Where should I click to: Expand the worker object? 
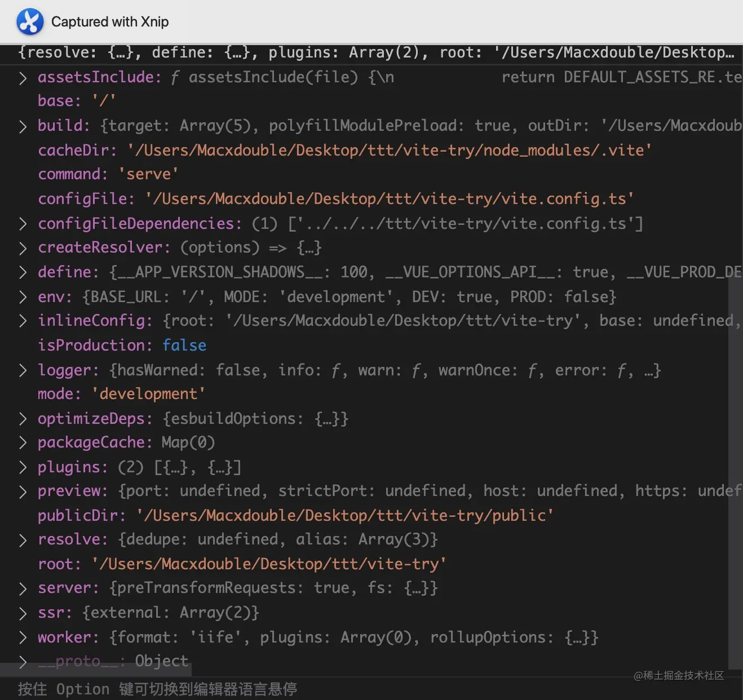coord(23,638)
